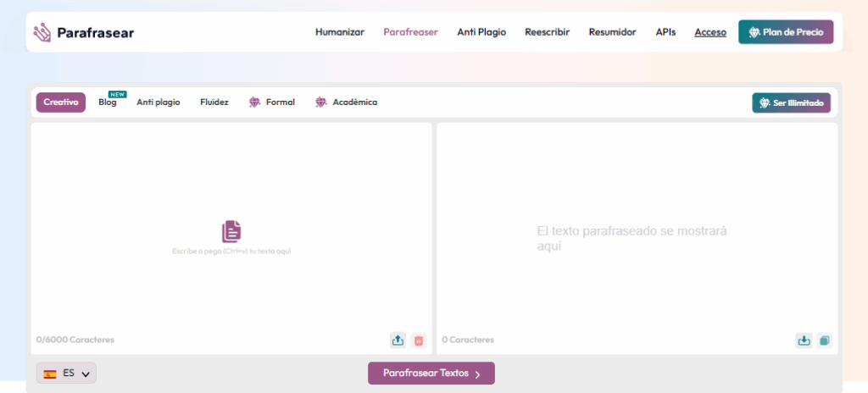Screen dimensions: 868x393
Task: Click the Spanish flag icon
Action: tap(50, 373)
